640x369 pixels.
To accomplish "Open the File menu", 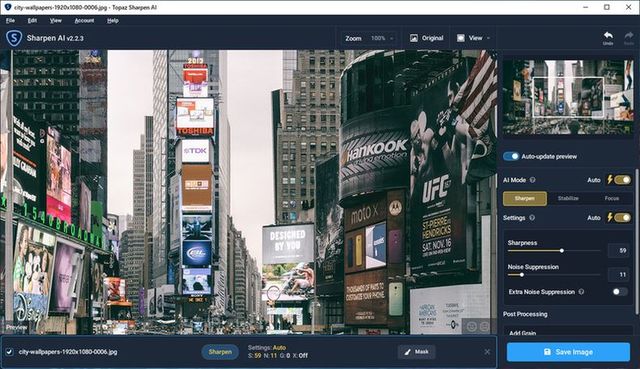I will pyautogui.click(x=11, y=21).
